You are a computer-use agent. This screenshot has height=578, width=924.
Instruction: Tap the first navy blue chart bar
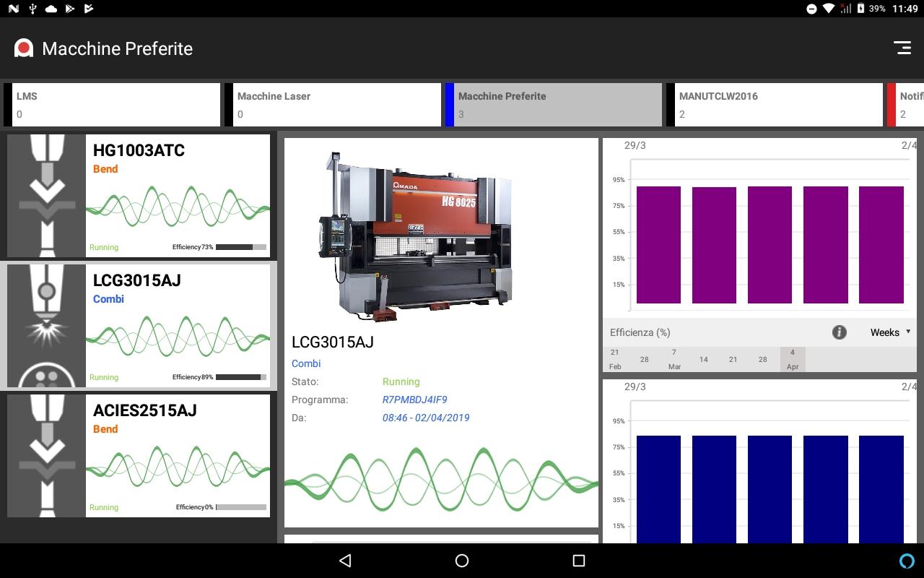[x=658, y=489]
